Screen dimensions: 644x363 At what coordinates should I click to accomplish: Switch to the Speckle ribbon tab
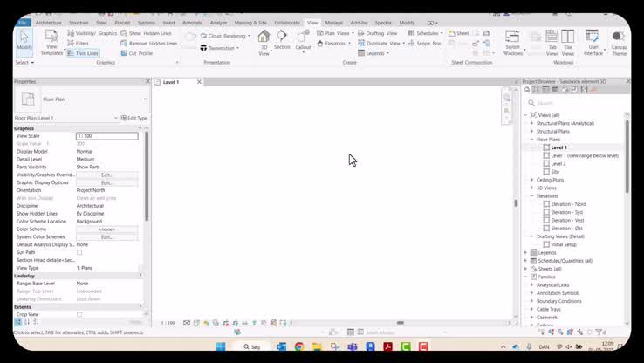(383, 23)
